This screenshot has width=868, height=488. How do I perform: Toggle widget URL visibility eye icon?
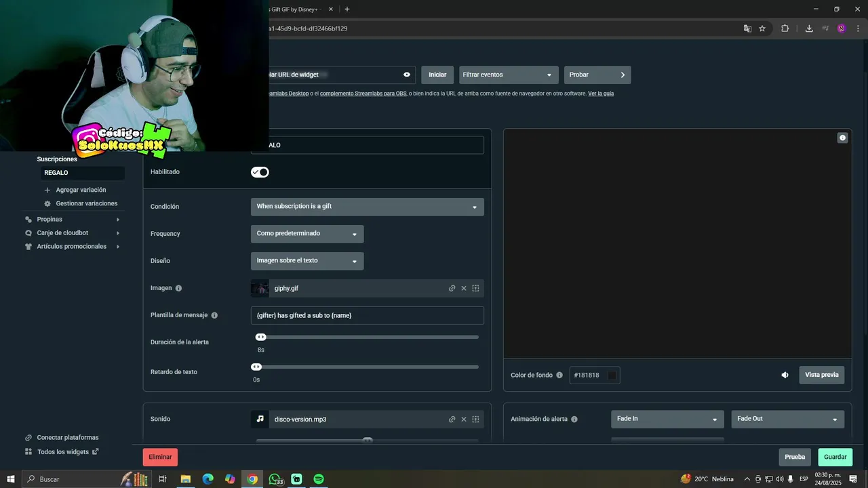[x=407, y=75]
